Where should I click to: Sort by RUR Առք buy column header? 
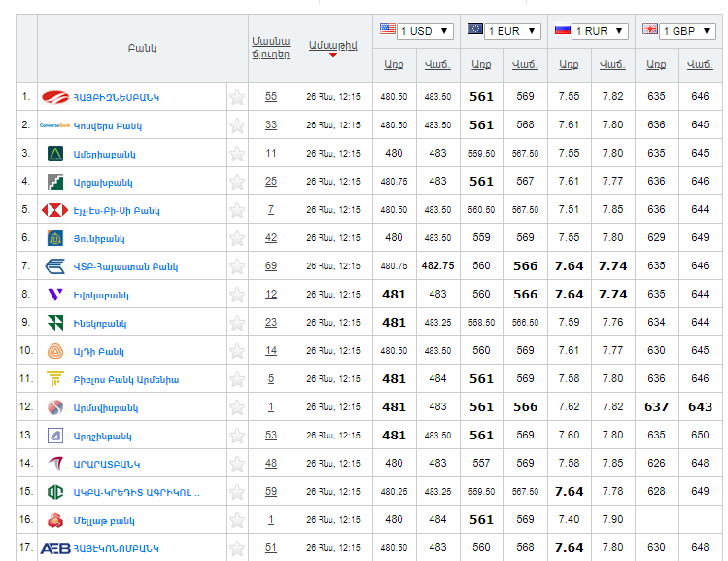[569, 65]
